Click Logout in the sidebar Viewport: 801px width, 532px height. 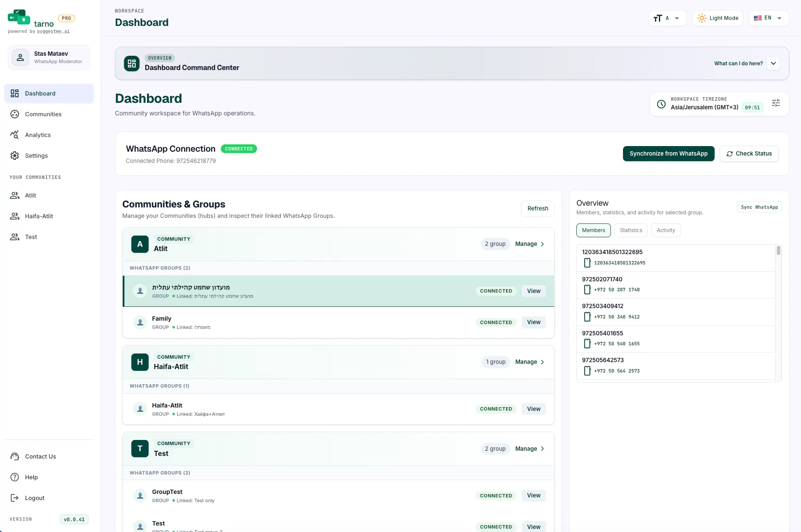pyautogui.click(x=49, y=498)
